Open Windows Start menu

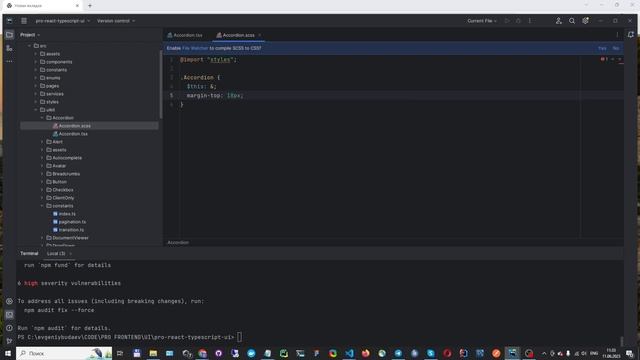8,353
